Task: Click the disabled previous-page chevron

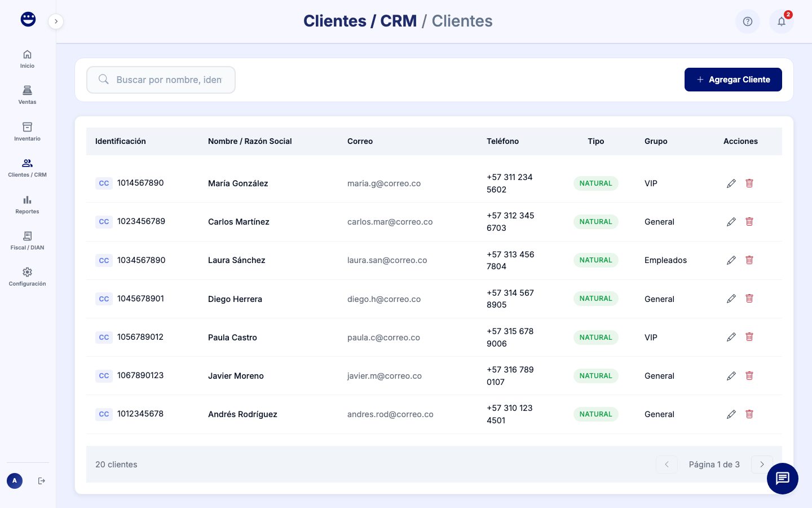Action: [x=667, y=464]
